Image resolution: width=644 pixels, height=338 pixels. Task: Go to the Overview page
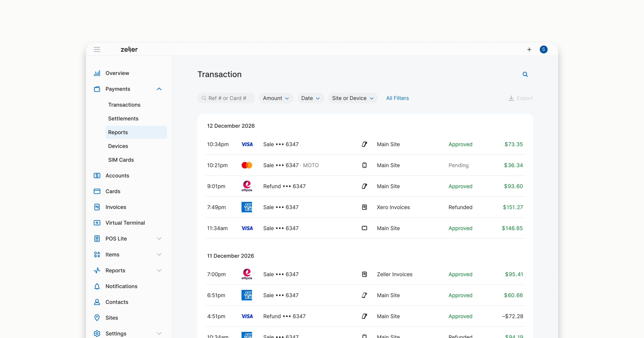[x=117, y=73]
